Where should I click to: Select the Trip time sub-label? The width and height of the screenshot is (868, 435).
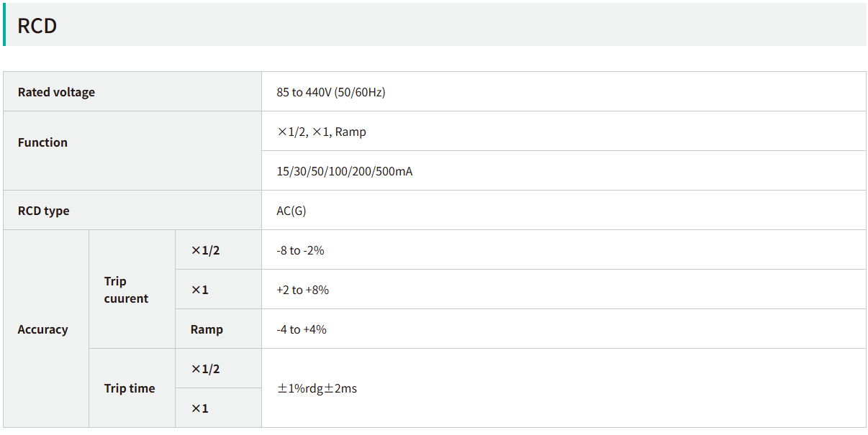130,388
